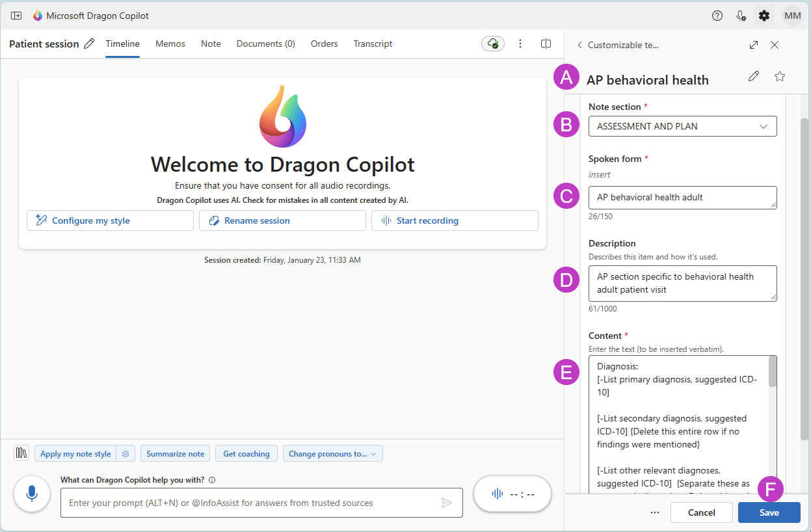Click the prompt input field
This screenshot has width=811, height=532.
[x=250, y=503]
